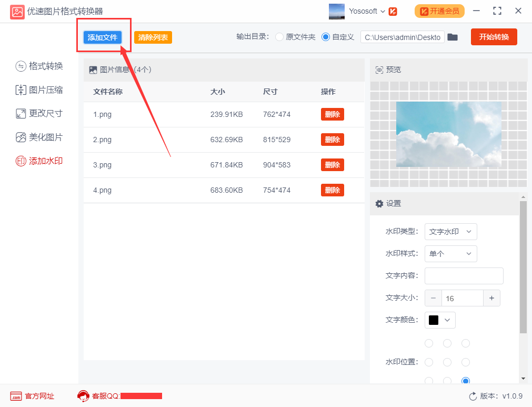Click the 开始转换 convert button

[494, 37]
